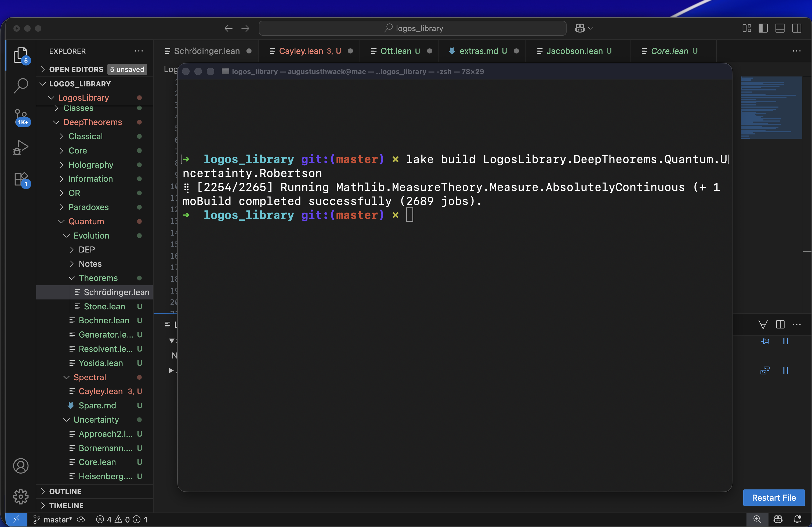Expand the Holography folder
Image resolution: width=812 pixels, height=527 pixels.
coord(90,165)
